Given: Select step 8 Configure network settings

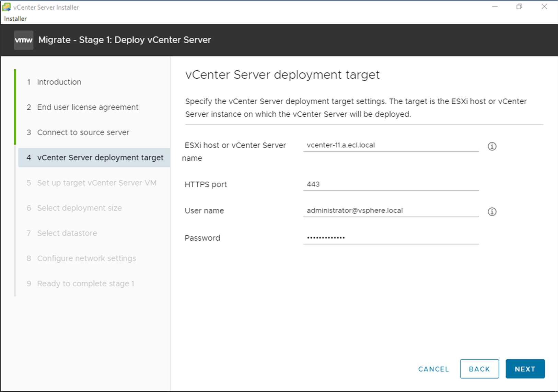Looking at the screenshot, I should coord(81,258).
